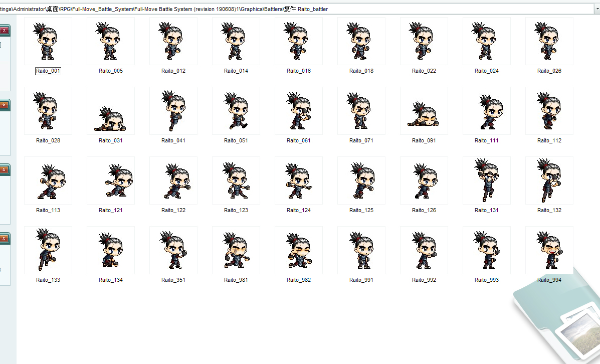Screen dimensions: 600x364
Task: Select the file name Raito_133
Action: (48, 280)
